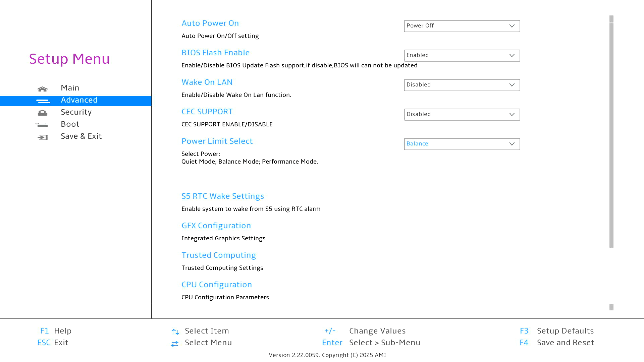Switch to the Security menu
The image size is (644, 362).
coord(76,112)
